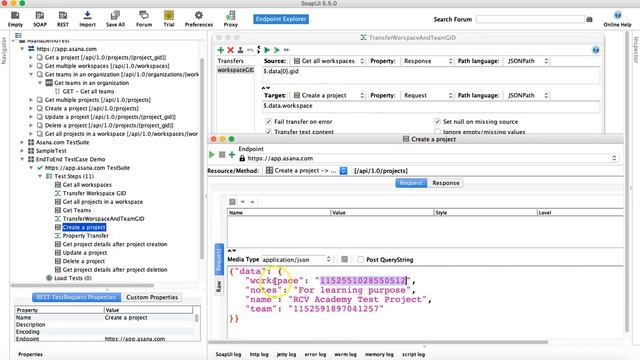The width and height of the screenshot is (640, 360).
Task: Open the Endpoint dropdown
Action: pos(614,158)
